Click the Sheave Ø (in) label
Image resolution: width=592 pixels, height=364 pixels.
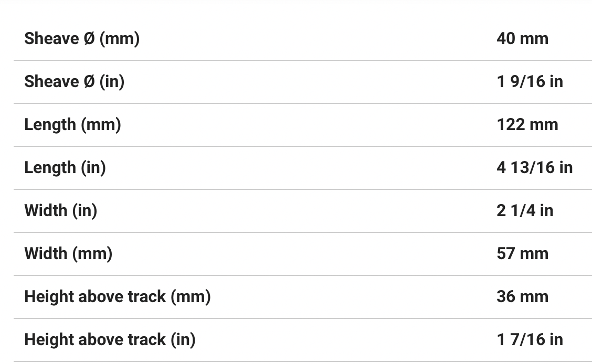tap(75, 82)
